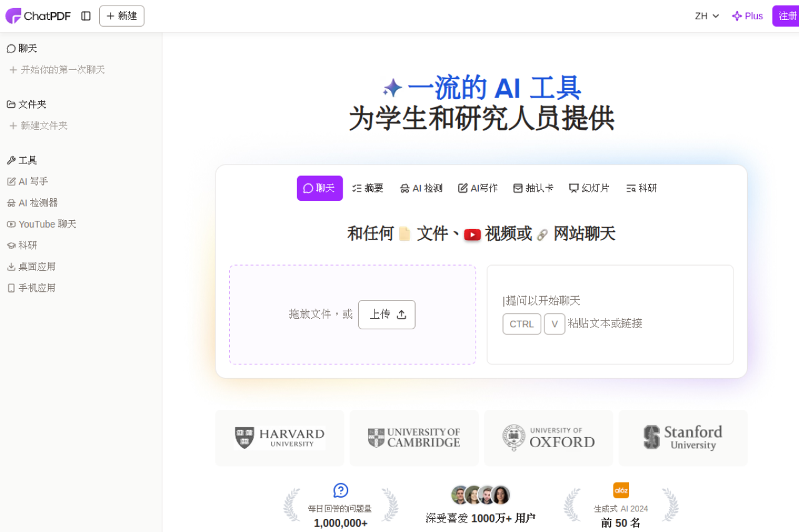Click the question mark icon above 每日回答的问题量

tap(341, 490)
